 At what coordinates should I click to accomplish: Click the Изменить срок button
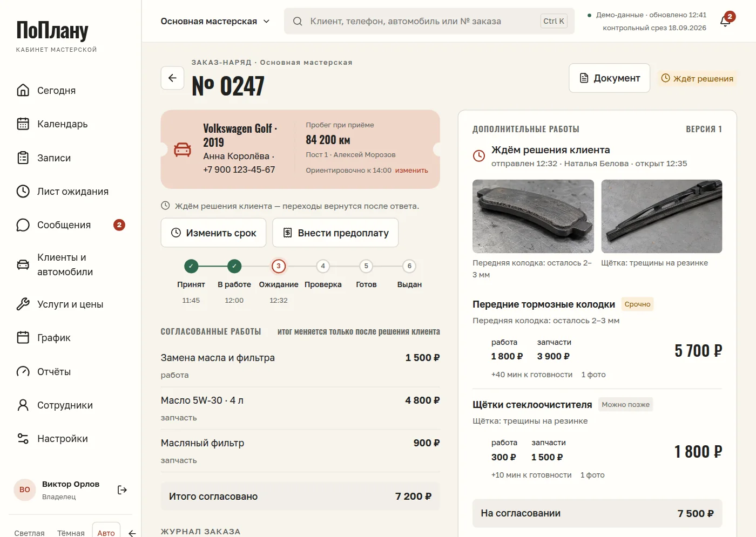[213, 233]
